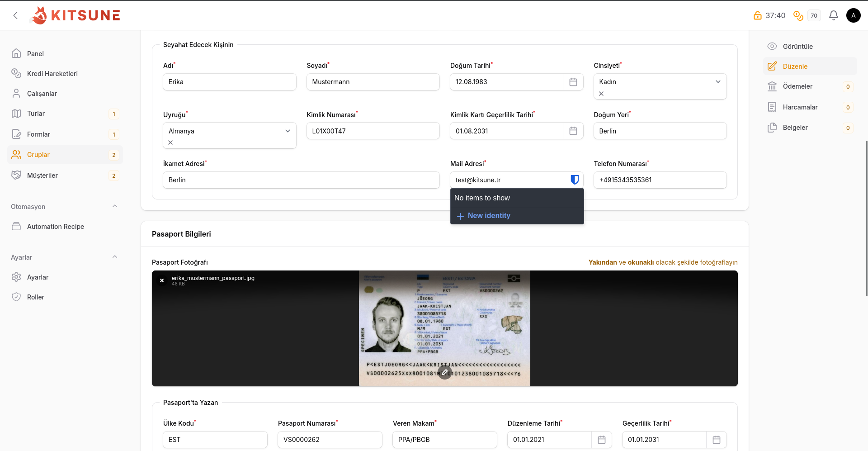Click the Adı input field
The width and height of the screenshot is (868, 451).
click(230, 82)
